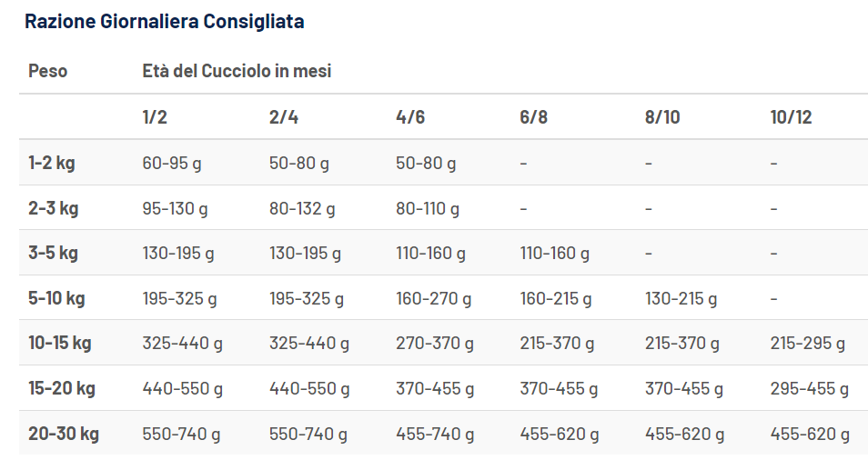This screenshot has width=868, height=460.
Task: Click the "2-3 kg" weight row label
Action: [x=53, y=208]
